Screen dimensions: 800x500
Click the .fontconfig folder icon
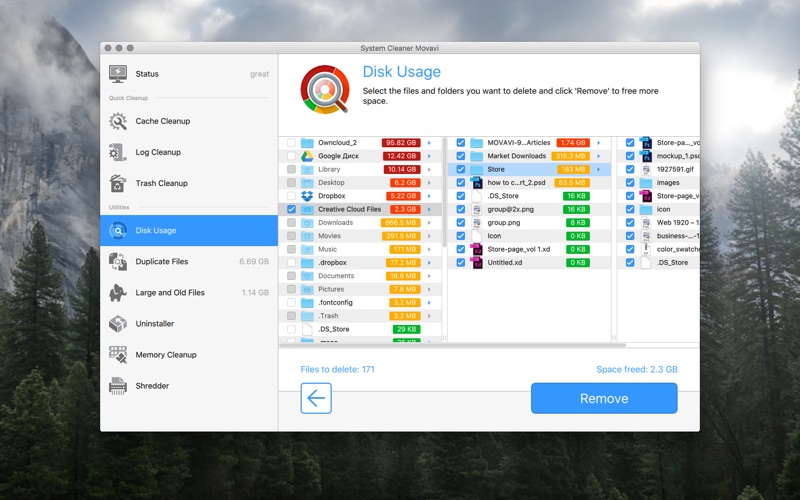307,303
